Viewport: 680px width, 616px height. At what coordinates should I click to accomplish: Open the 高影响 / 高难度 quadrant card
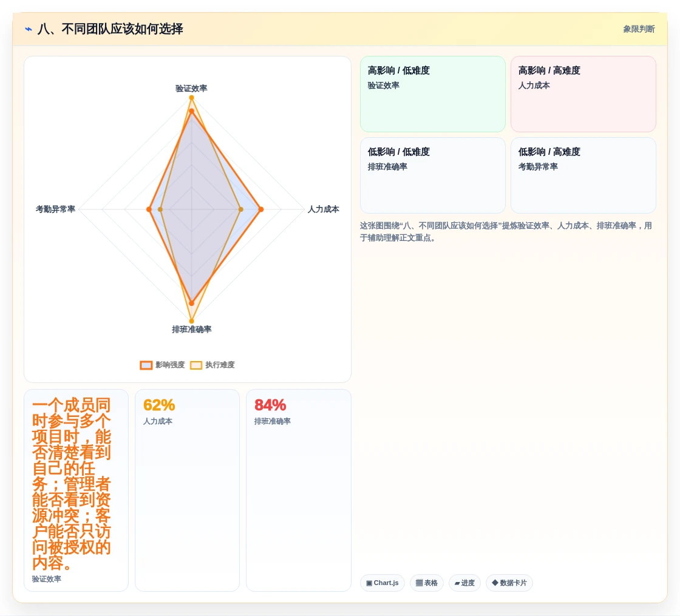(x=583, y=94)
